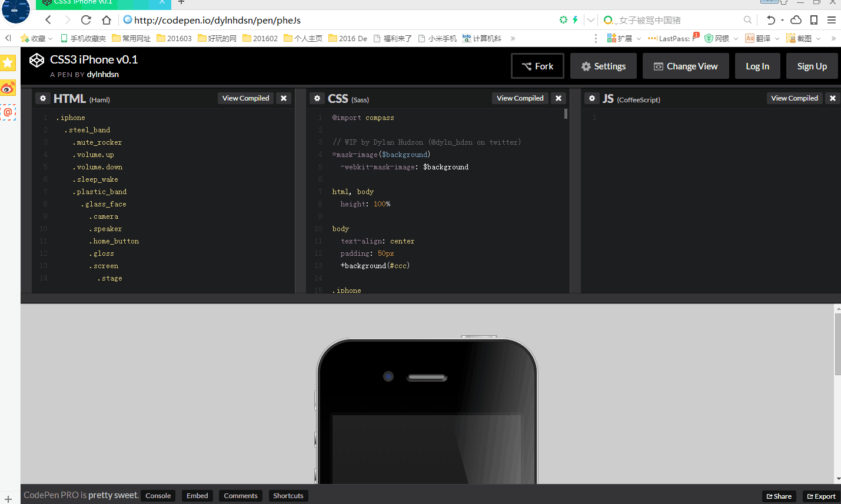Expand the 翻译 translate dropdown
This screenshot has width=841, height=504.
777,39
